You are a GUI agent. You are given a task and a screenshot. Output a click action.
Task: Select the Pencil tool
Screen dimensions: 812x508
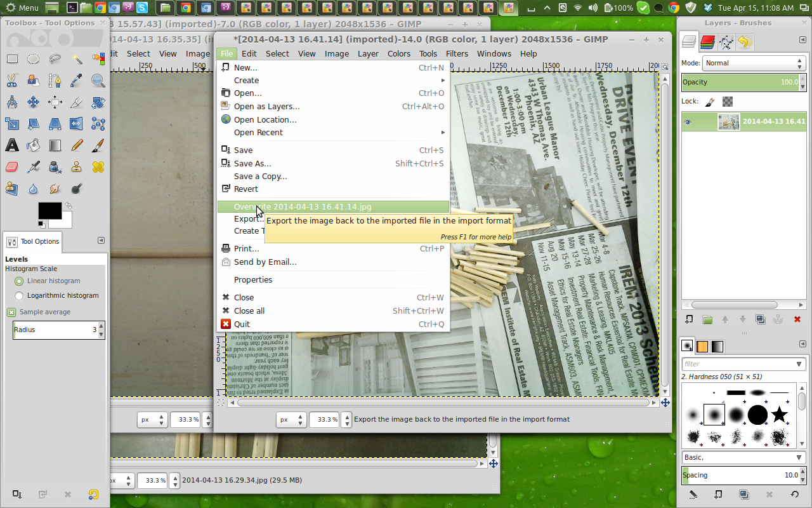point(77,145)
